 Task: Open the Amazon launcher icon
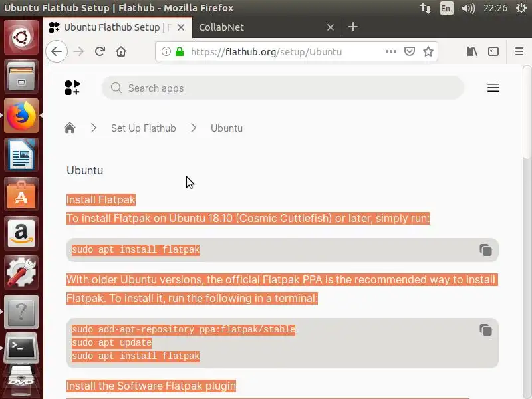tap(21, 233)
